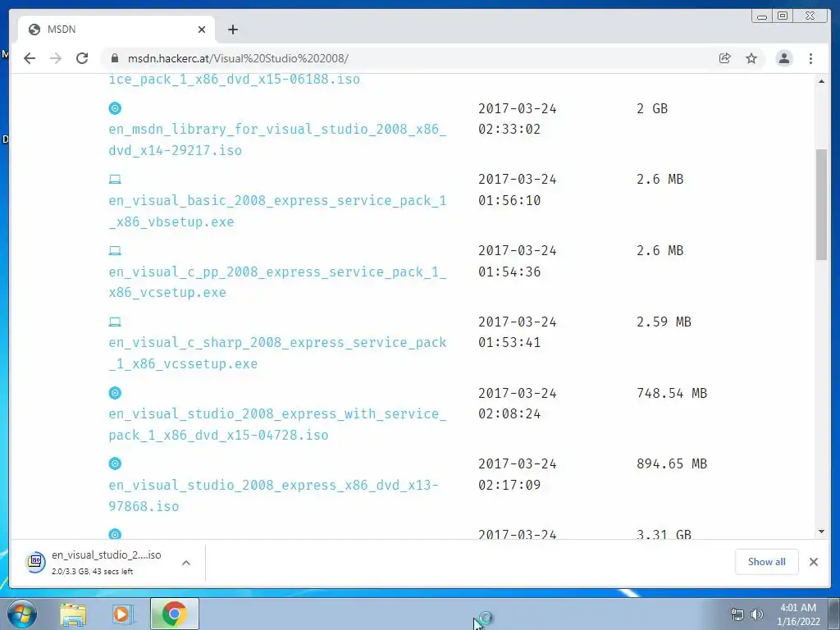The width and height of the screenshot is (840, 630).
Task: Close the MSDN tab
Action: click(x=202, y=30)
